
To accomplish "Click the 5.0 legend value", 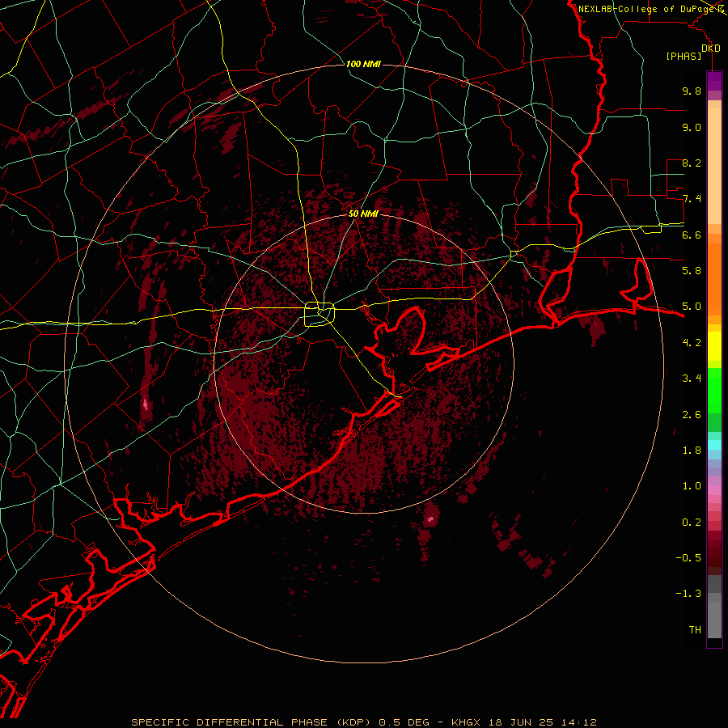I will [692, 307].
